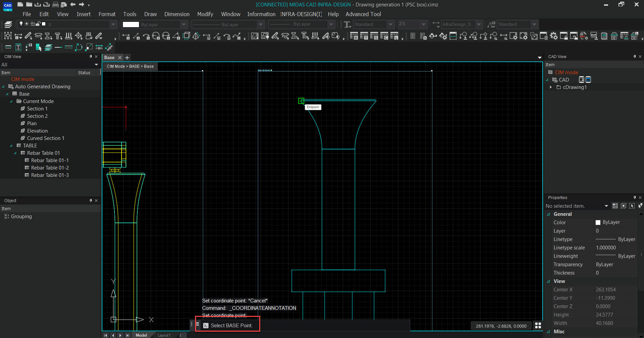Open the ByLayer color dropdown

[x=184, y=24]
